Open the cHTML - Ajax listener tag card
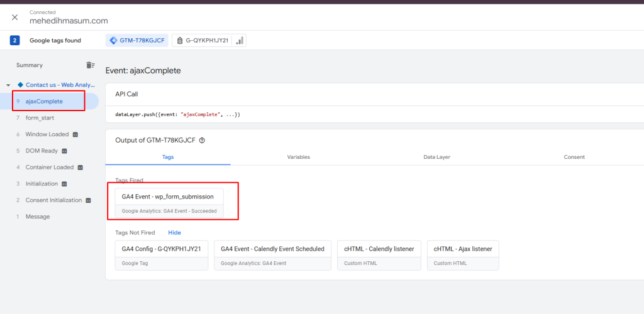Viewport: 644px width, 314px height. tap(463, 256)
